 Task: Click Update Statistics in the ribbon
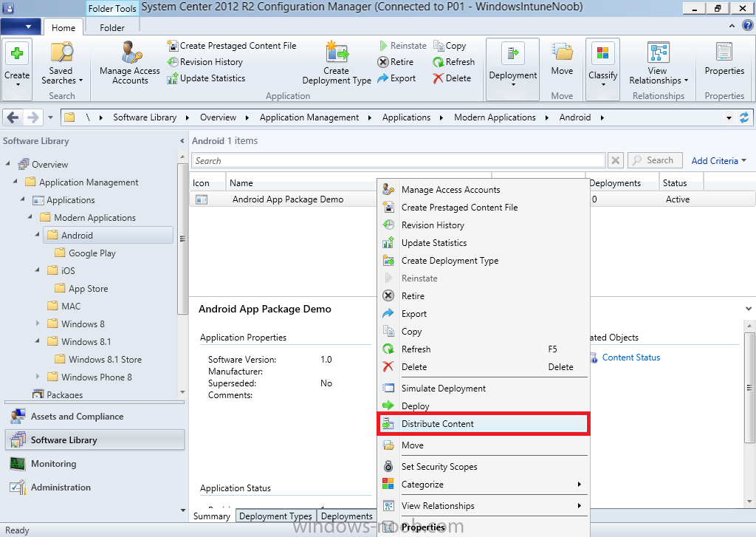(206, 78)
